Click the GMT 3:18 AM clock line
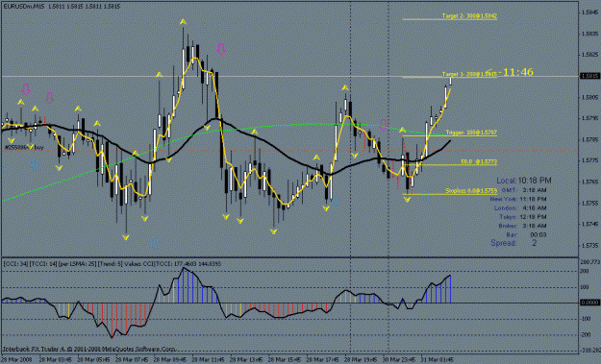This screenshot has width=601, height=364. tap(524, 190)
